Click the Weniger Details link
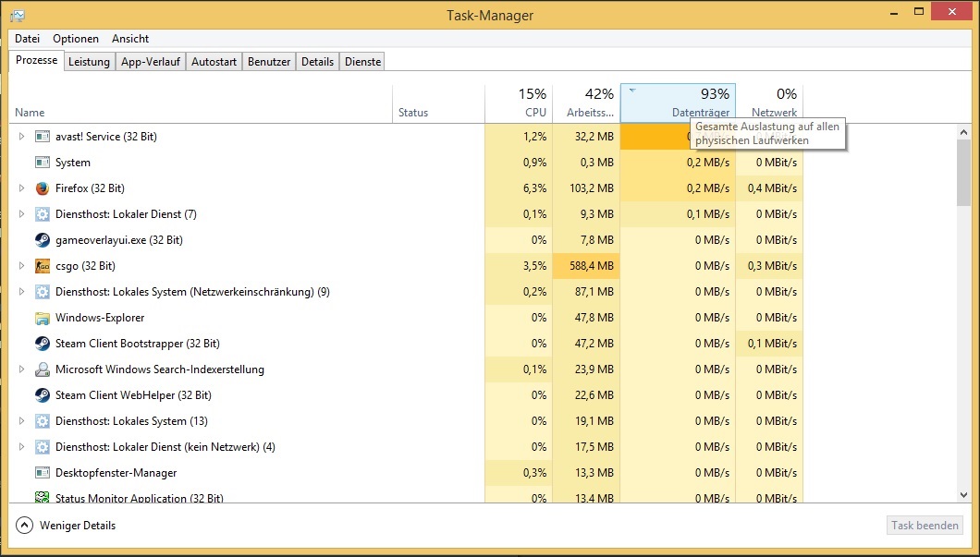 pyautogui.click(x=78, y=526)
